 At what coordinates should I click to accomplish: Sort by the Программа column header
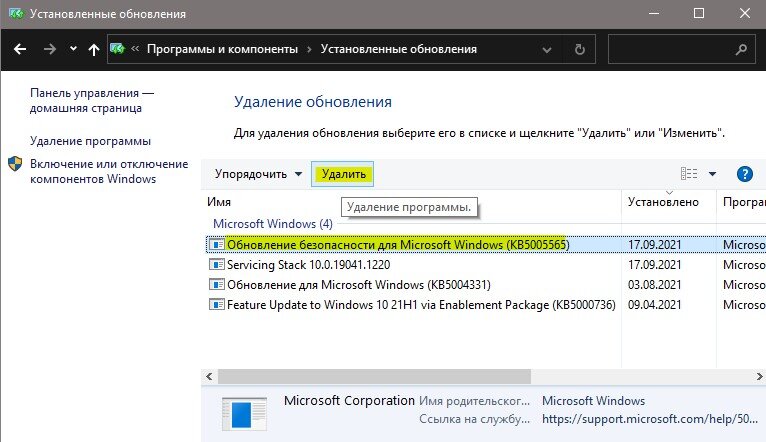[x=744, y=202]
